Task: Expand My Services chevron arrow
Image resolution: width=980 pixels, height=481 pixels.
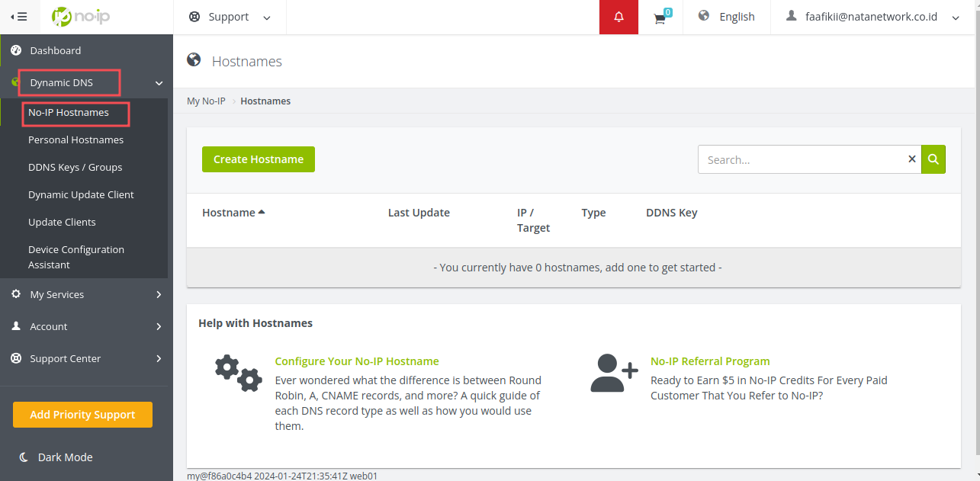Action: [159, 294]
